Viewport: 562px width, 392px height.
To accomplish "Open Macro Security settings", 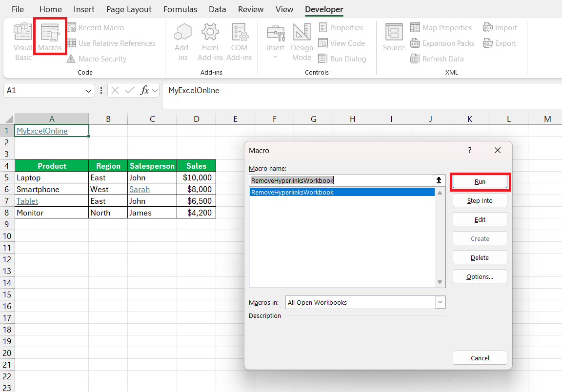I will (97, 59).
